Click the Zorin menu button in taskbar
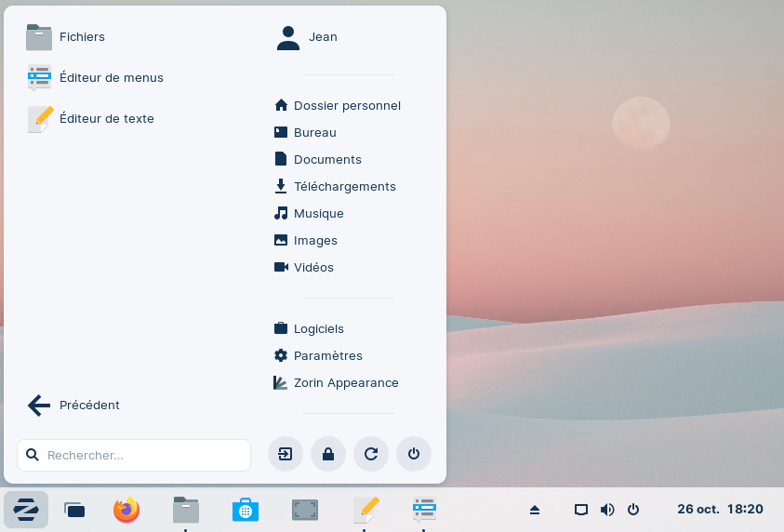Viewport: 784px width, 532px height. pos(26,510)
